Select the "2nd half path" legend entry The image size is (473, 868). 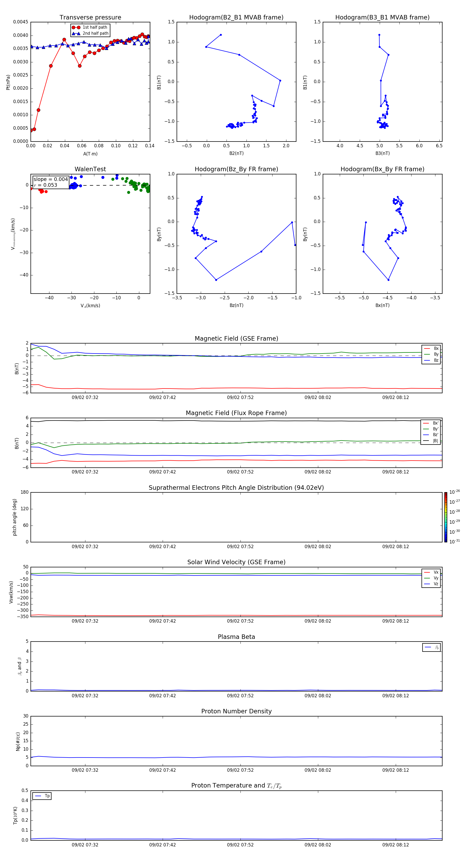point(90,33)
